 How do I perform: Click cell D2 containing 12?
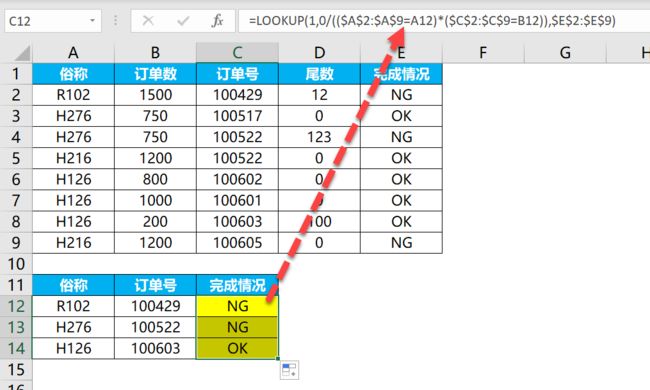319,95
